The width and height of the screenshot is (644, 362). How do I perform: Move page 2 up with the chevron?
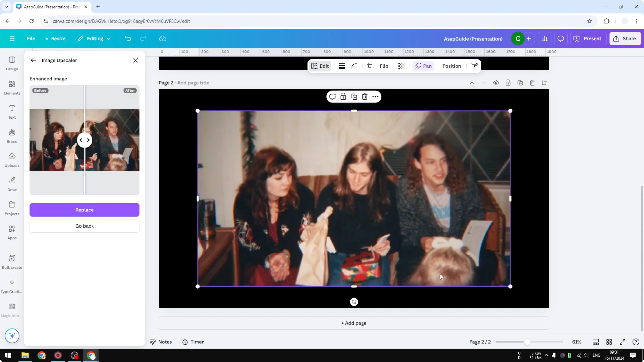pyautogui.click(x=472, y=82)
